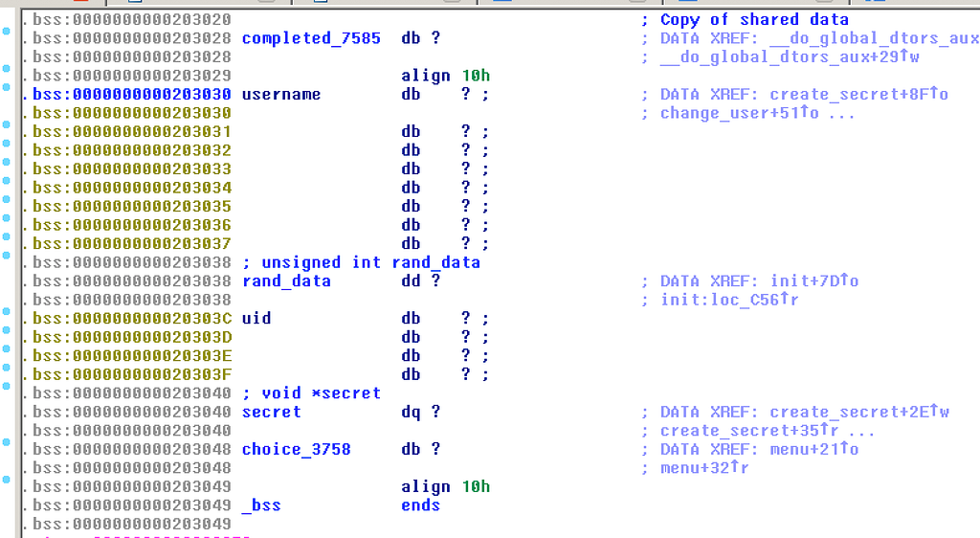Click the choice_3758 label

297,449
